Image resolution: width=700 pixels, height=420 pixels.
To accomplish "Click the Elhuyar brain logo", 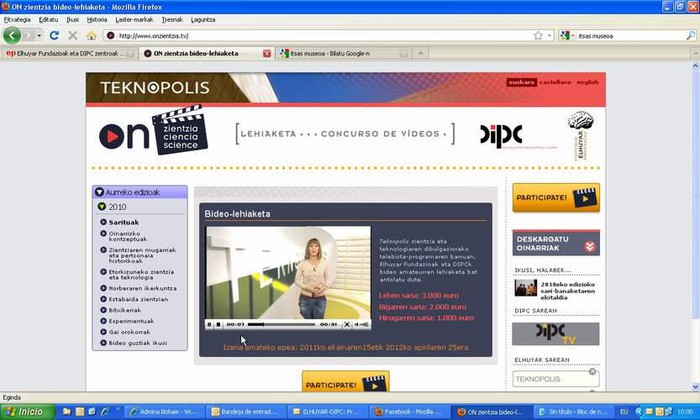I will point(580,135).
